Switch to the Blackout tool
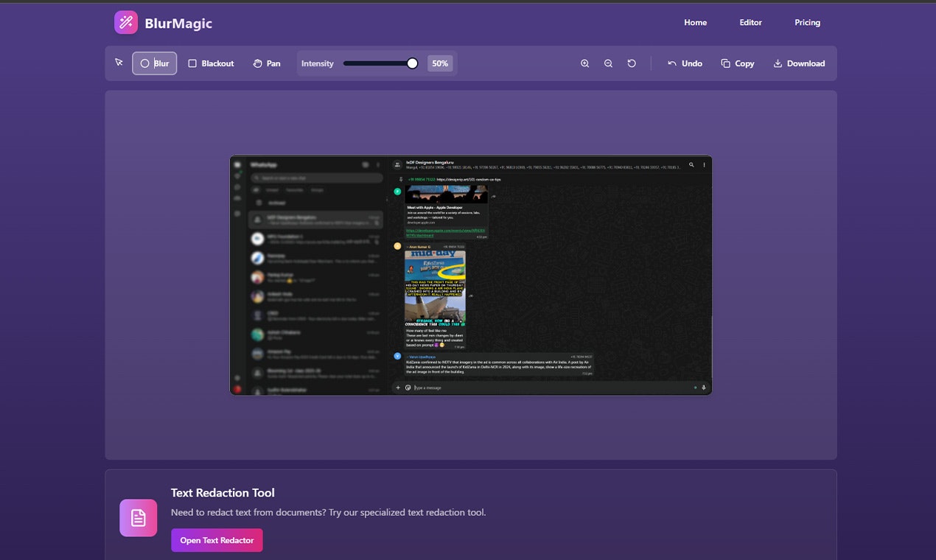This screenshot has width=936, height=560. [211, 63]
